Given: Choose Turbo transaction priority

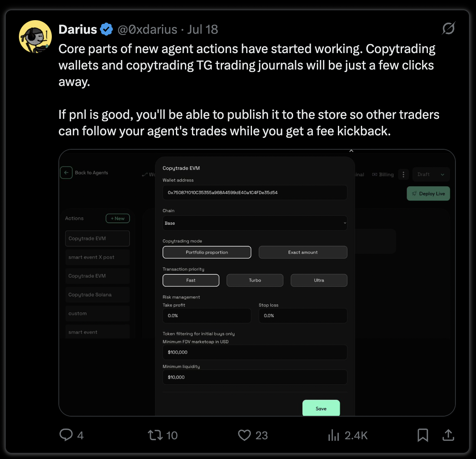Looking at the screenshot, I should 255,280.
